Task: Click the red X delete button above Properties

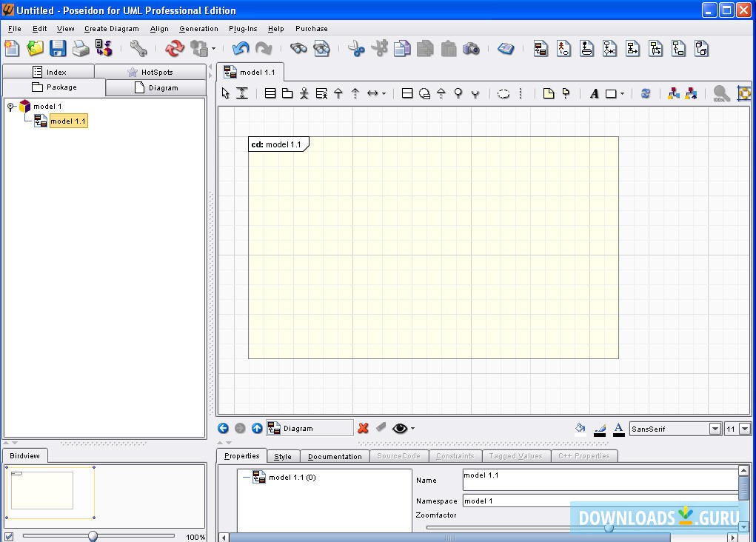Action: click(362, 428)
